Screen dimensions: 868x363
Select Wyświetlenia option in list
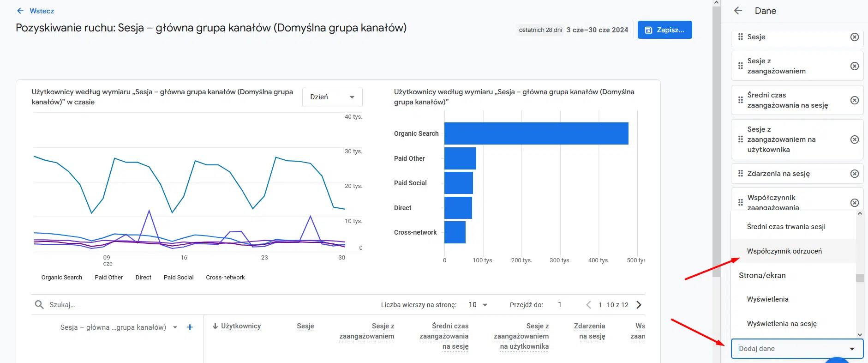[x=793, y=299]
